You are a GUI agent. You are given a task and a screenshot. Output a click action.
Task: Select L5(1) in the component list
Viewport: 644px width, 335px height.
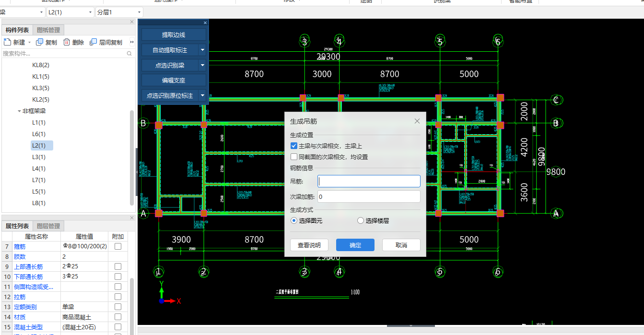pyautogui.click(x=39, y=191)
